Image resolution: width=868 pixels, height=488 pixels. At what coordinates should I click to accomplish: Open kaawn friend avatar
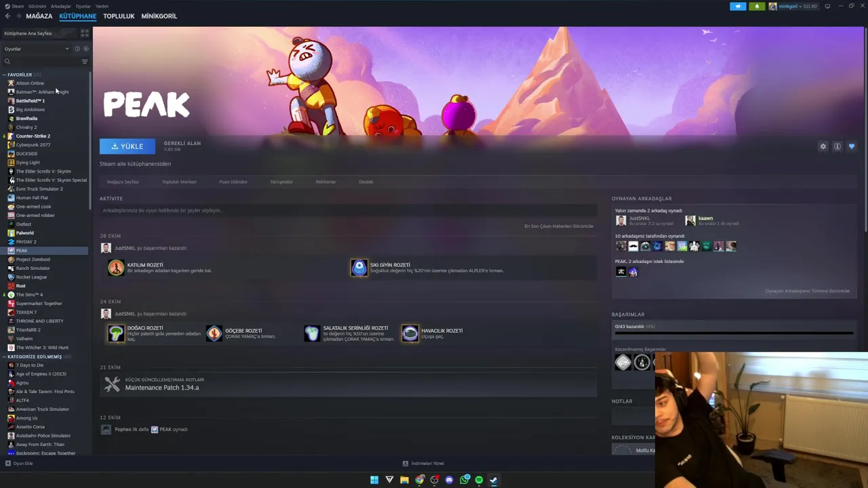(690, 220)
